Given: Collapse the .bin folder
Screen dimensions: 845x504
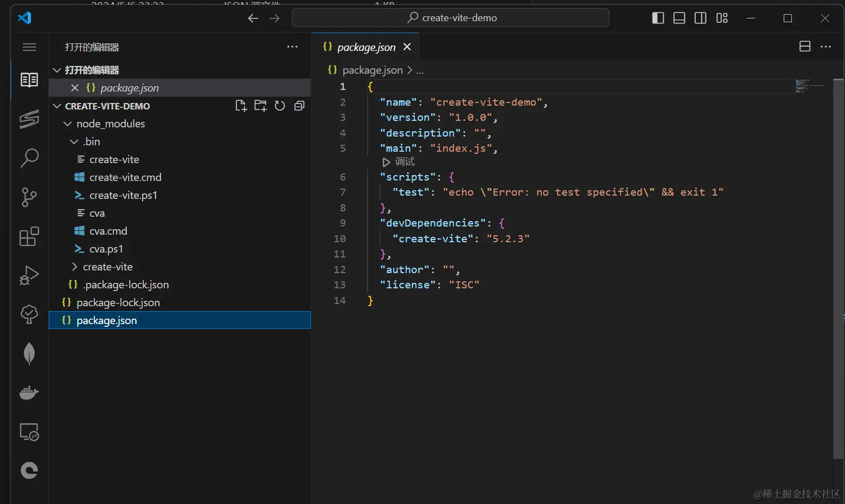Looking at the screenshot, I should pyautogui.click(x=74, y=142).
